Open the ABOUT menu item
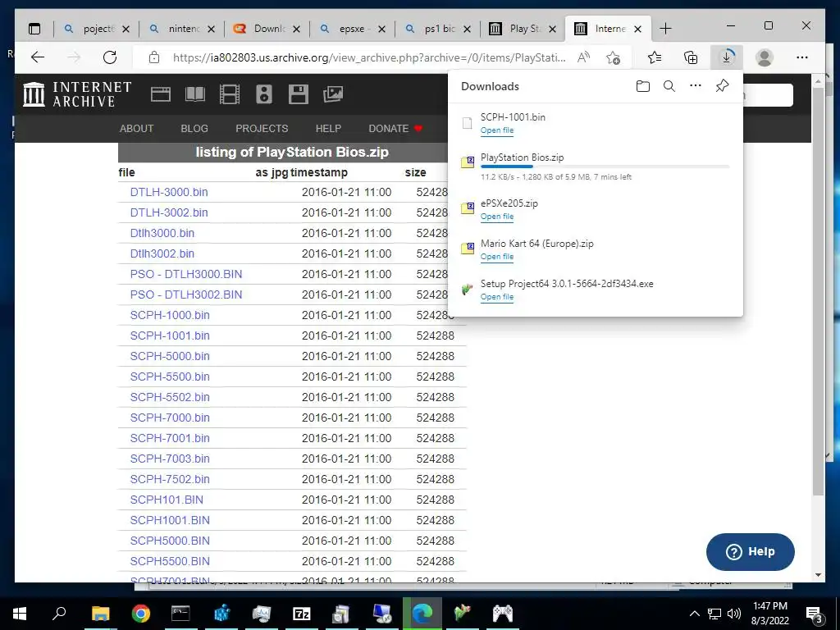This screenshot has width=840, height=630. 137,129
